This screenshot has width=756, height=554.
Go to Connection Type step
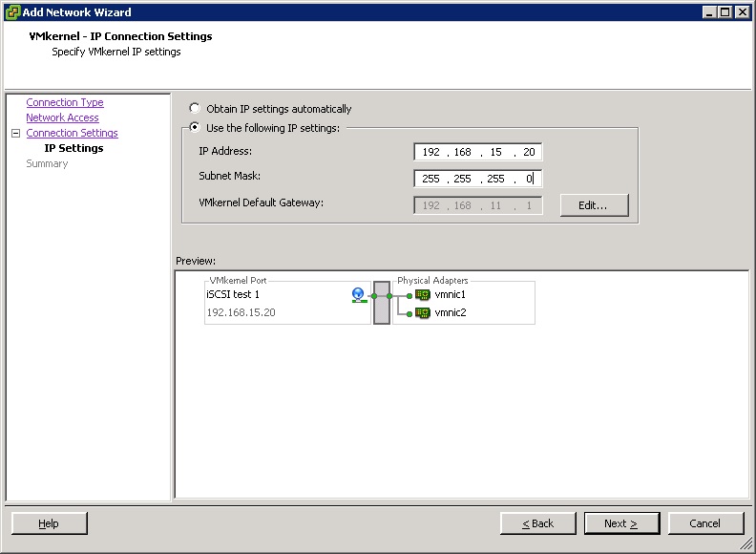pyautogui.click(x=65, y=102)
